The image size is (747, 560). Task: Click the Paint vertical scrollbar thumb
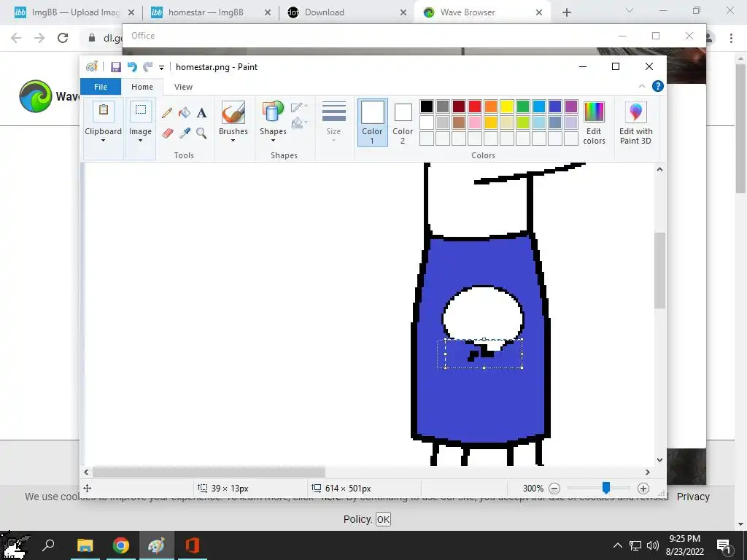659,271
